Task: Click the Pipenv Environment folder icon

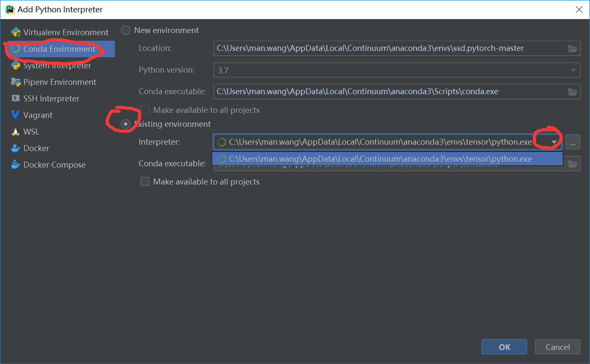Action: click(x=16, y=82)
